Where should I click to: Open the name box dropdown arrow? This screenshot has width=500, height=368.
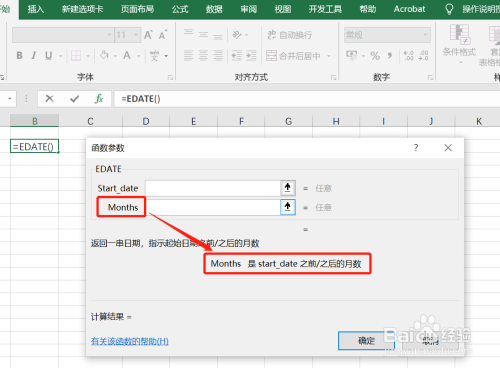(10, 99)
